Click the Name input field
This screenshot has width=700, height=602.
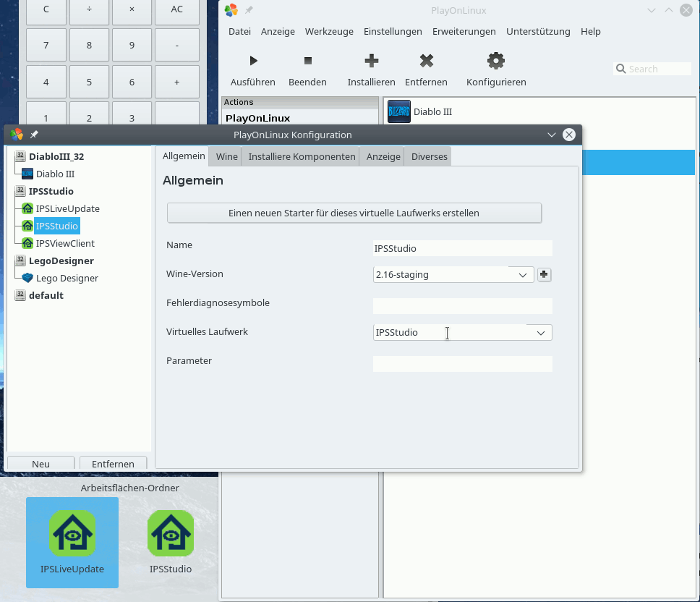click(463, 248)
